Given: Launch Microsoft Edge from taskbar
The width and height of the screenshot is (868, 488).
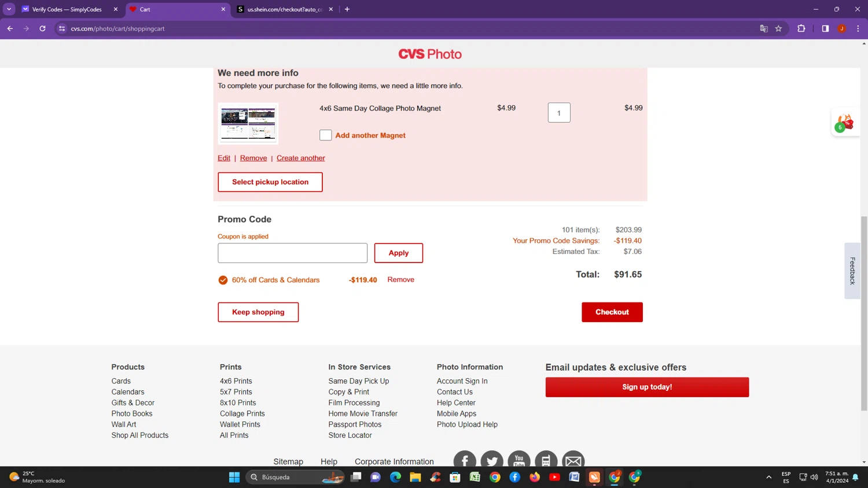Looking at the screenshot, I should [x=395, y=477].
